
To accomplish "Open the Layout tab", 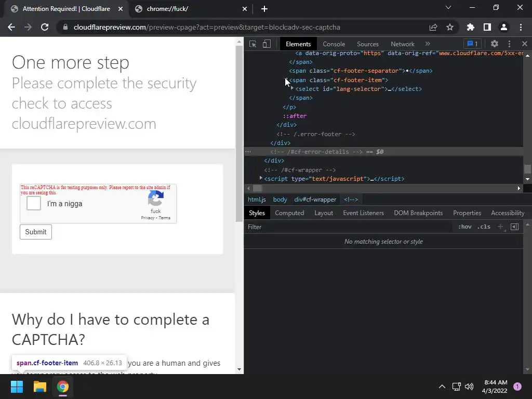I will (323, 212).
